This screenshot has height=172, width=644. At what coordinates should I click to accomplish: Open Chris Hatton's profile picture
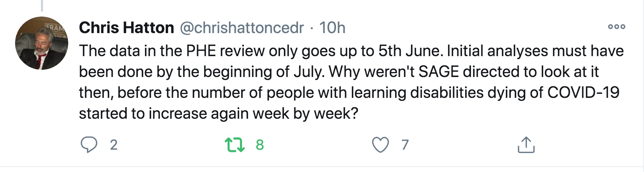pyautogui.click(x=42, y=43)
